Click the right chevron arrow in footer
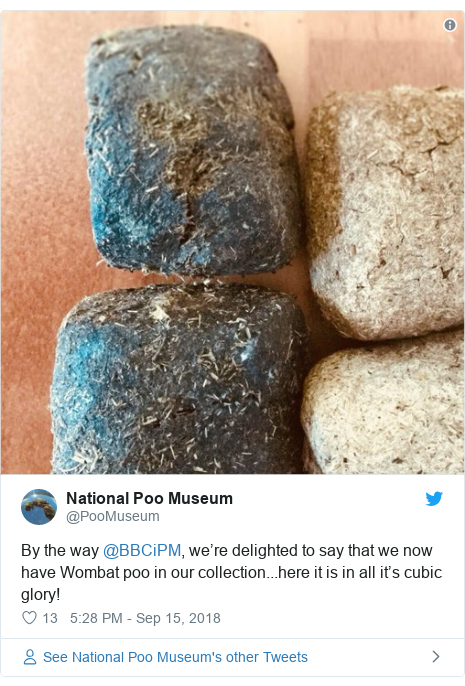 436,656
